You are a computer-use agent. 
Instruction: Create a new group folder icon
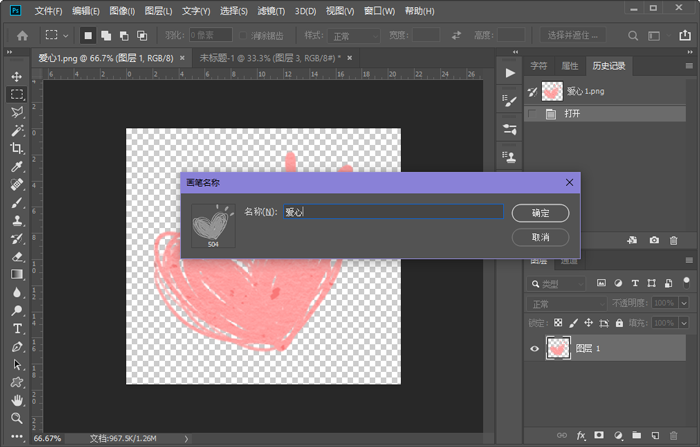[637, 435]
